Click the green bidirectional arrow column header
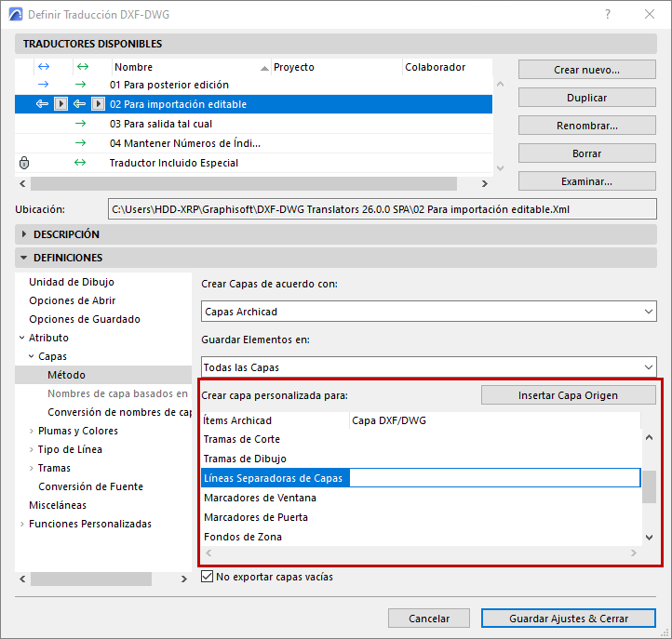This screenshot has height=639, width=672. pyautogui.click(x=82, y=67)
